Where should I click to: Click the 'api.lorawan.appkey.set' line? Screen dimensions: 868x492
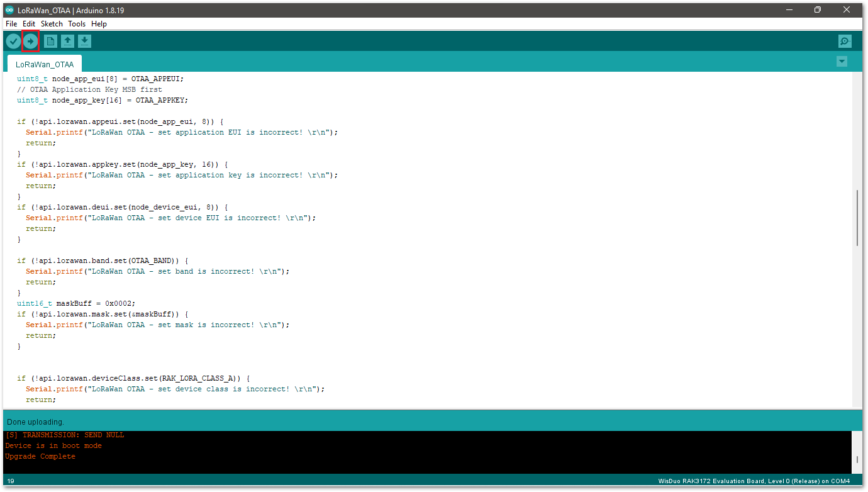[x=123, y=164]
